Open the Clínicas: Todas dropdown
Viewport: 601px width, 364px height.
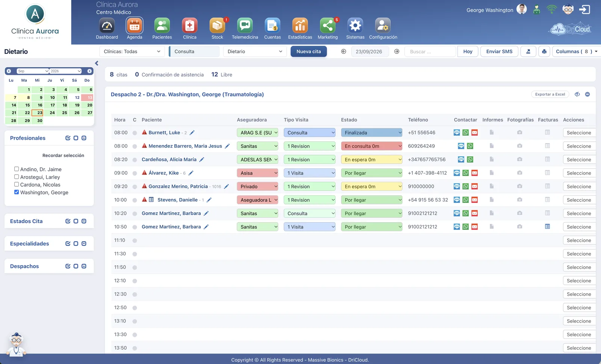click(132, 51)
